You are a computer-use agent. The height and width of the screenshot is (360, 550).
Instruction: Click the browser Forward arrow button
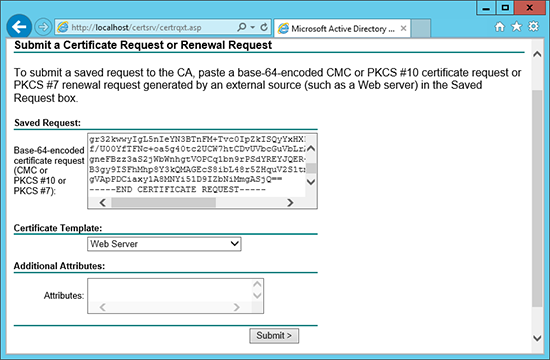43,27
